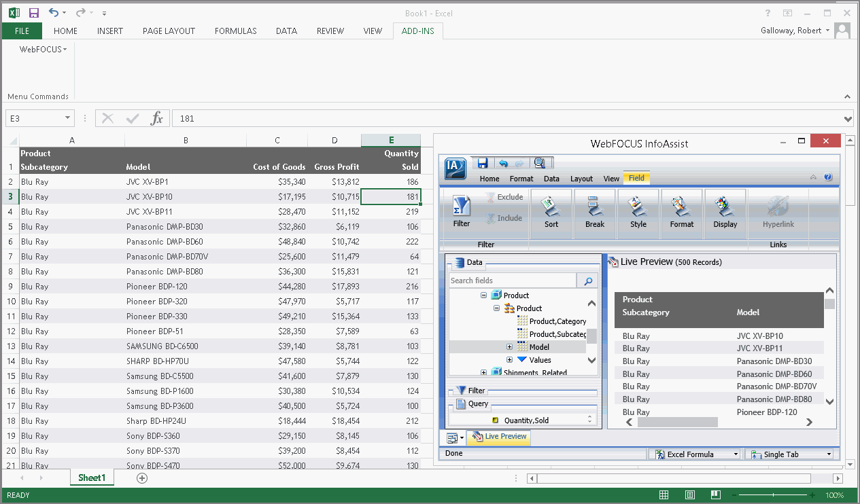Click the Exclude button in Filter group

(x=504, y=197)
